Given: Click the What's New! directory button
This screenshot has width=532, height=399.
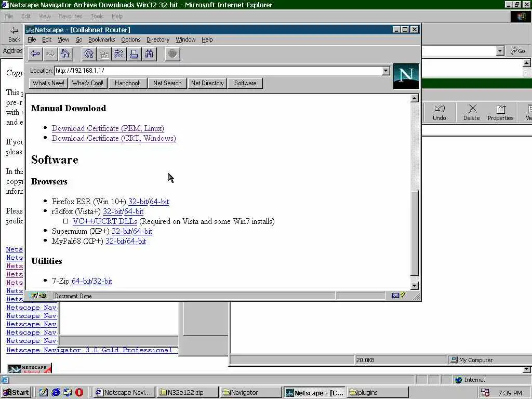Looking at the screenshot, I should coord(48,83).
